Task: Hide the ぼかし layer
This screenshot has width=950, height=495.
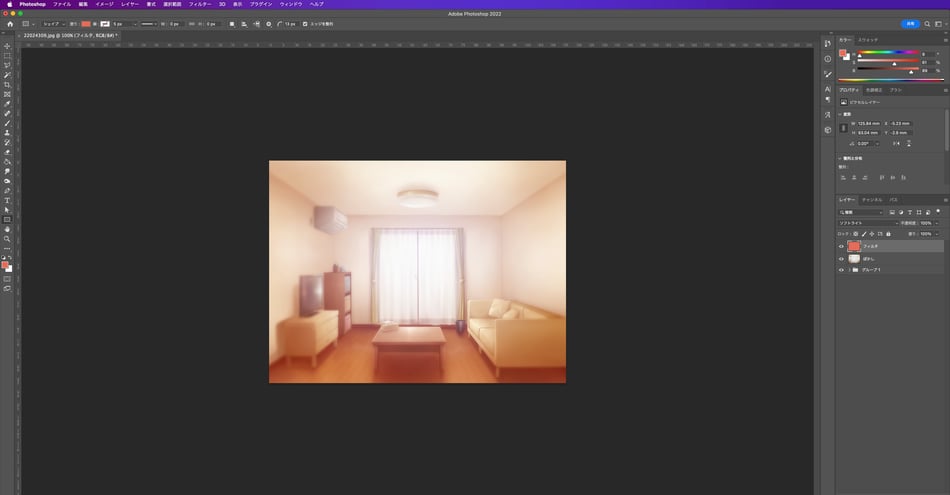Action: 841,259
